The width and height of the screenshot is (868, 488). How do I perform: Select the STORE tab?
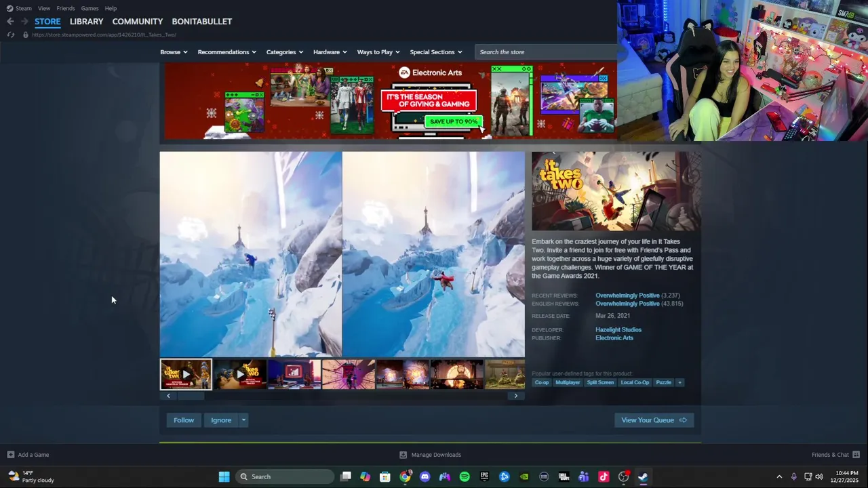click(x=47, y=22)
